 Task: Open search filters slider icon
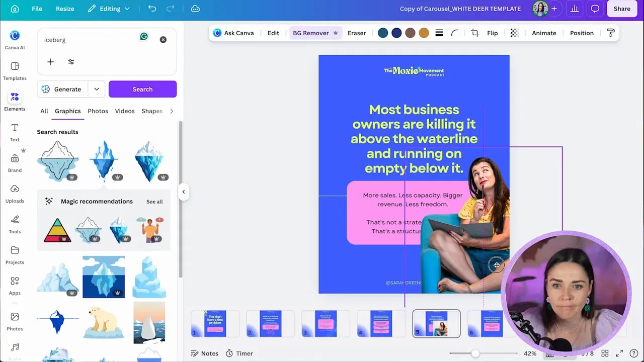point(71,62)
